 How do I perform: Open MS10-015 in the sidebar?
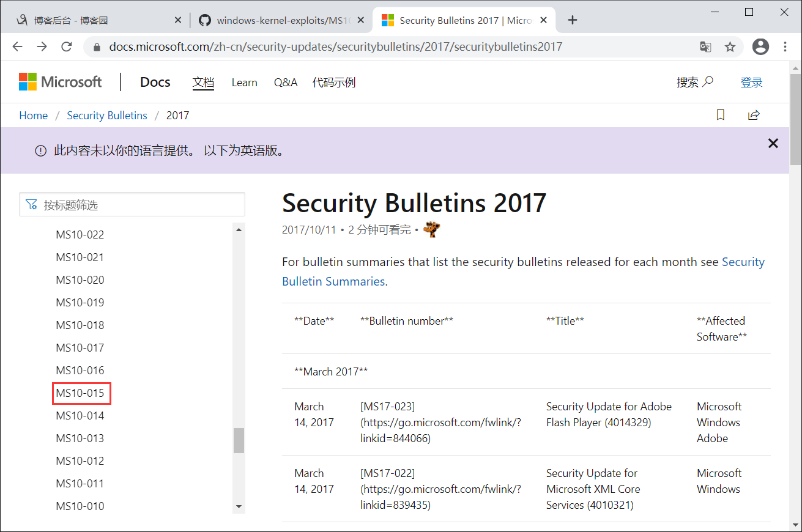click(80, 393)
